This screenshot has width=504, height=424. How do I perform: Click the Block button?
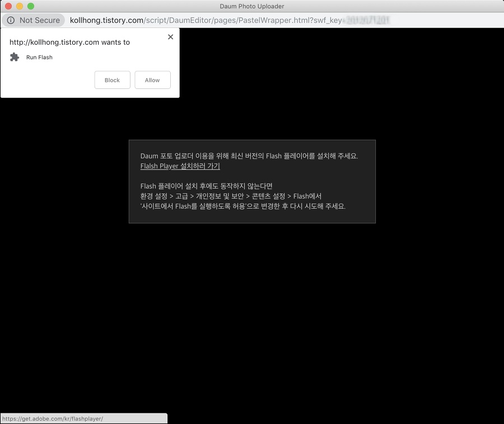coord(112,80)
